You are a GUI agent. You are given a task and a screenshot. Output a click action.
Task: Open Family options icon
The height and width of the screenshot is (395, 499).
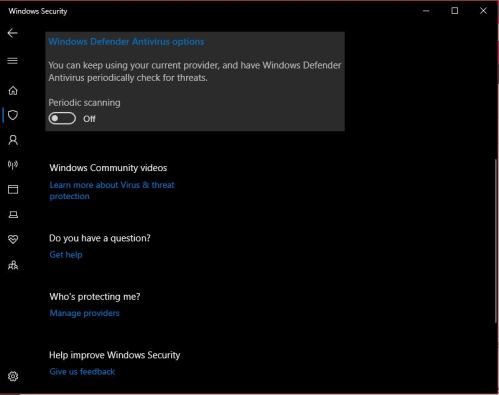[13, 265]
